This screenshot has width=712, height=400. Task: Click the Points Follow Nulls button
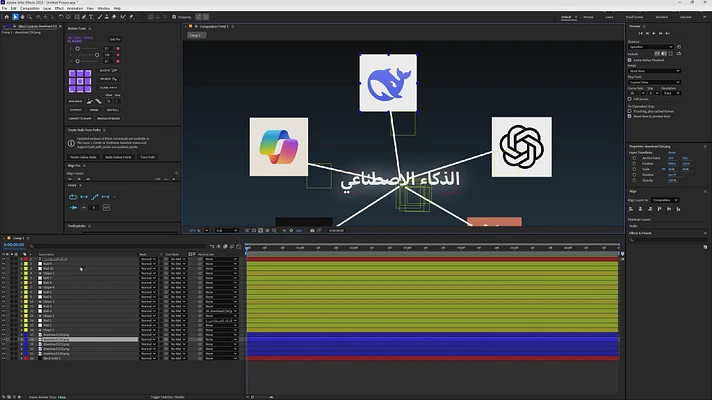83,157
